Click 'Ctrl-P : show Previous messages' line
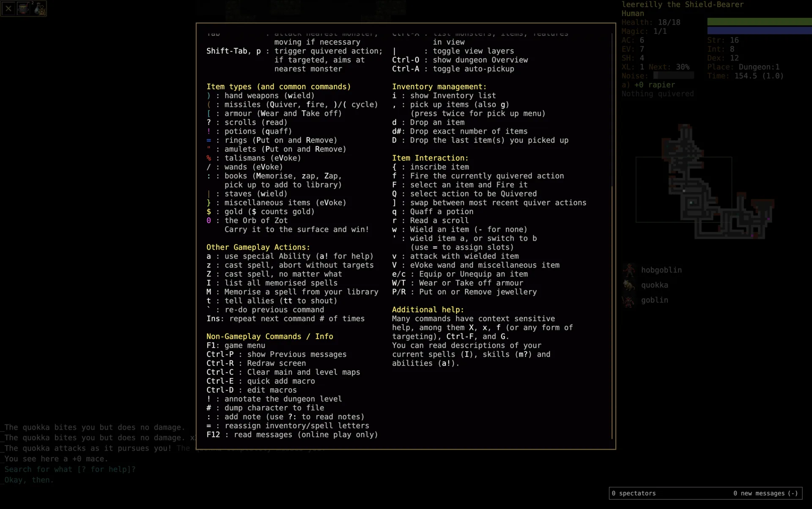The image size is (812, 509). 276,354
